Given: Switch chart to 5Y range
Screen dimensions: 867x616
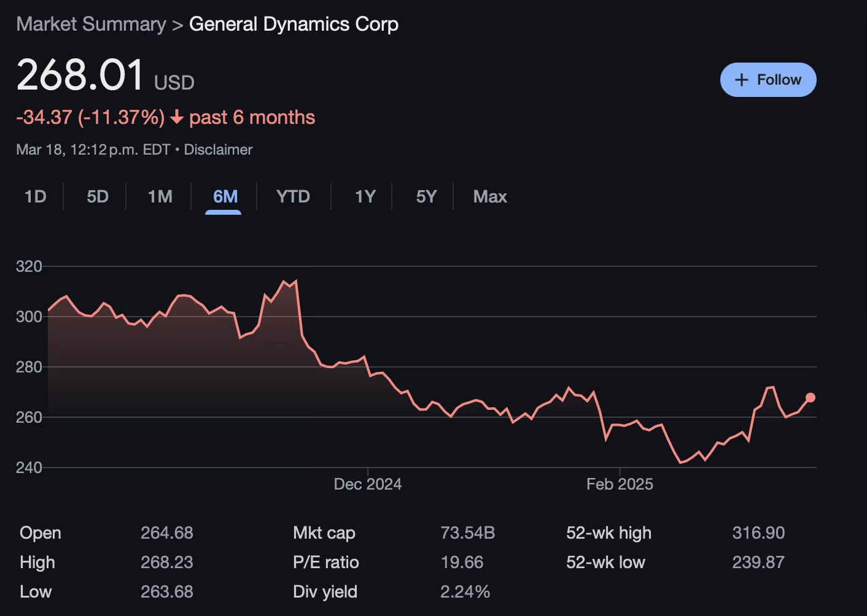Looking at the screenshot, I should pos(426,196).
